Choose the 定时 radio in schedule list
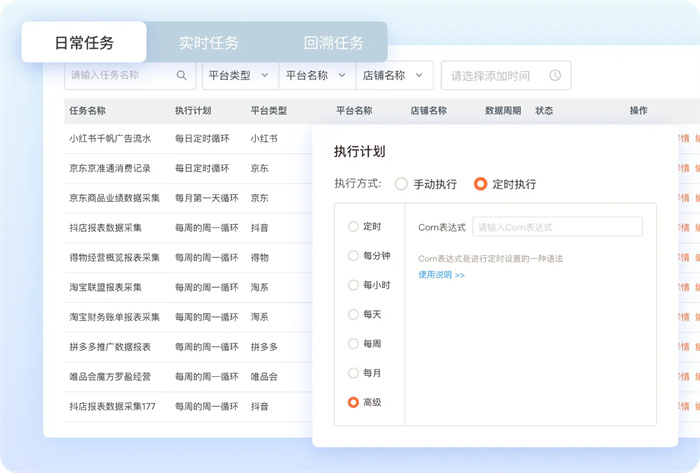 pyautogui.click(x=353, y=227)
